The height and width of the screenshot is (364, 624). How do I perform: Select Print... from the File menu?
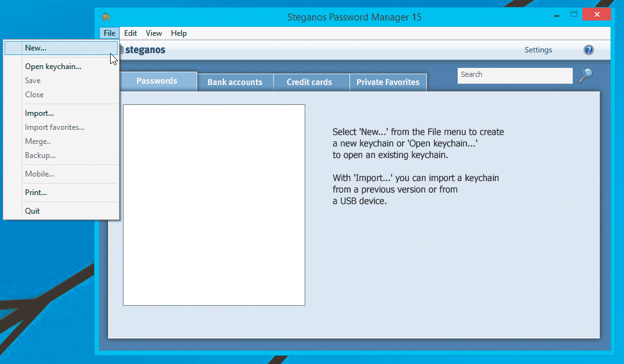click(36, 193)
